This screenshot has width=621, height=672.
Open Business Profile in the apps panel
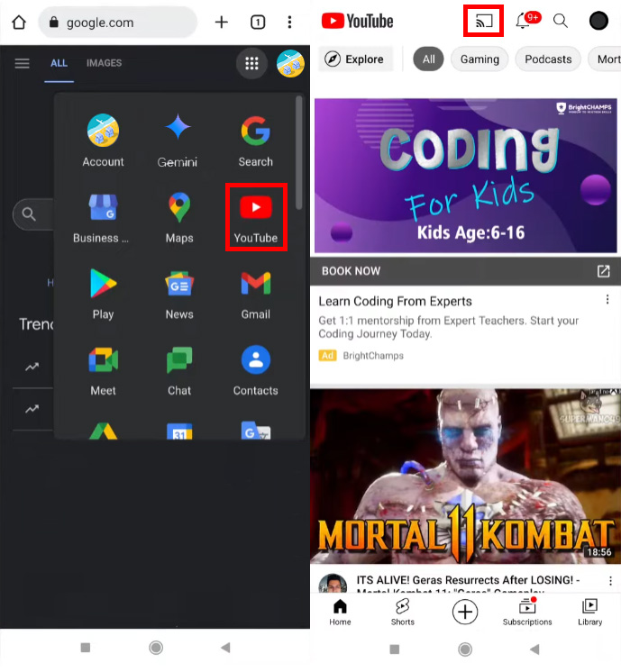point(102,218)
